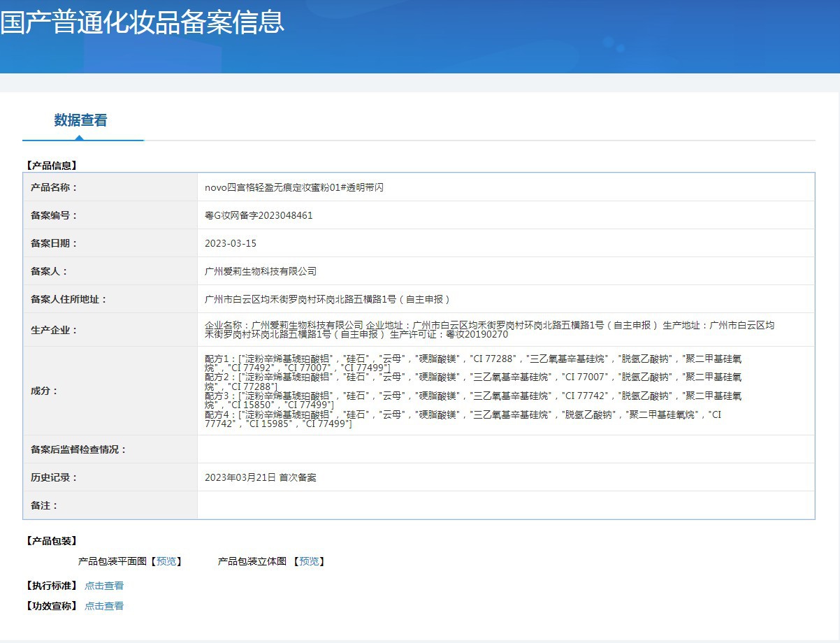Select the 产品包装 section heading
The image size is (840, 643).
tap(51, 541)
